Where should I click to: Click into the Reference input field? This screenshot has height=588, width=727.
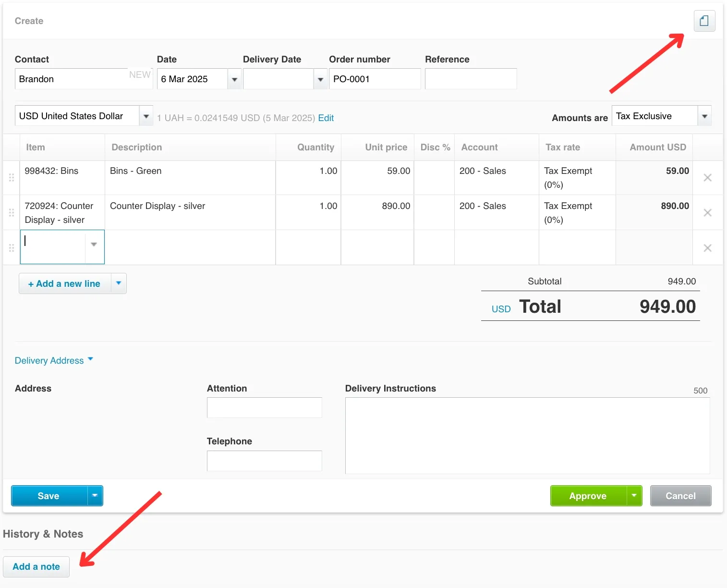click(x=471, y=79)
